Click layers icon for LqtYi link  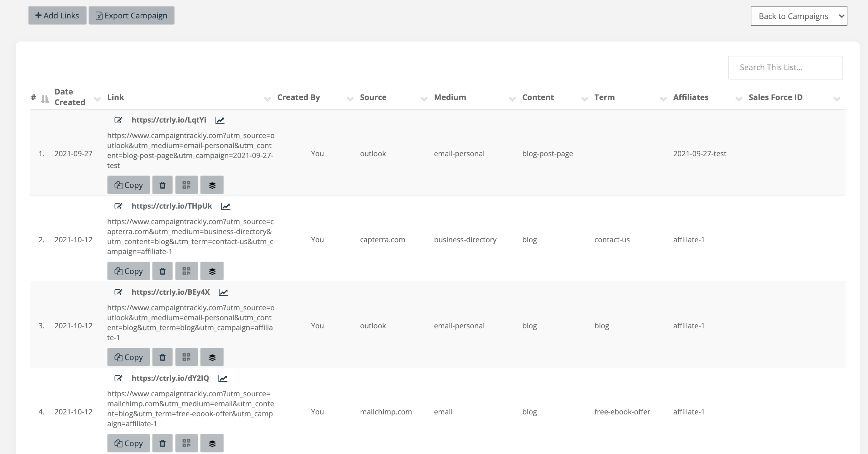(x=212, y=185)
